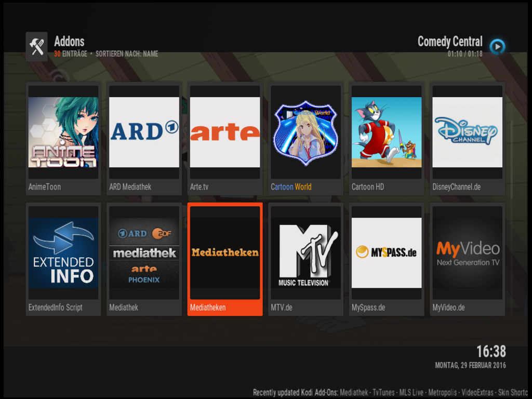Select the MyVideo.de addon
The width and height of the screenshot is (532, 399).
click(467, 253)
